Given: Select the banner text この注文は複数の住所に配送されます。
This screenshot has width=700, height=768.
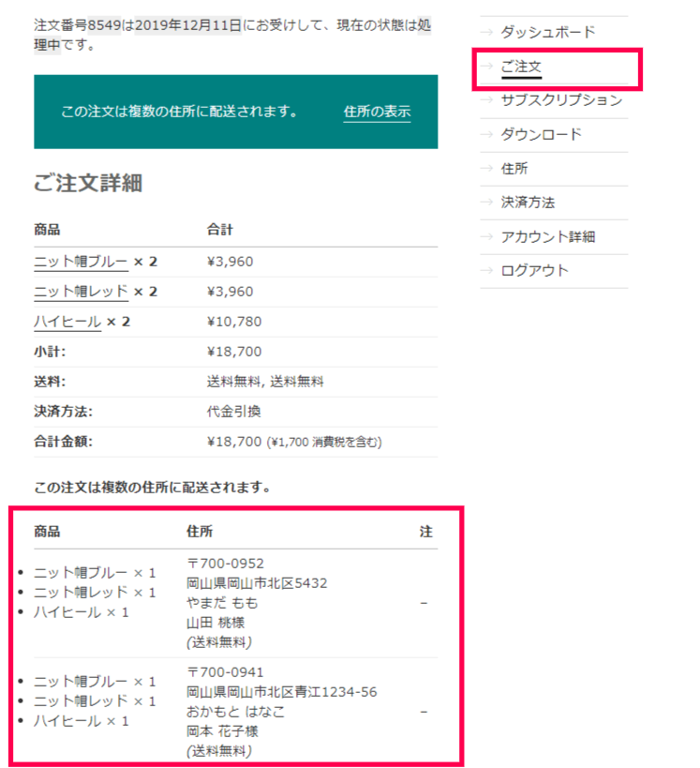Looking at the screenshot, I should pos(179,112).
